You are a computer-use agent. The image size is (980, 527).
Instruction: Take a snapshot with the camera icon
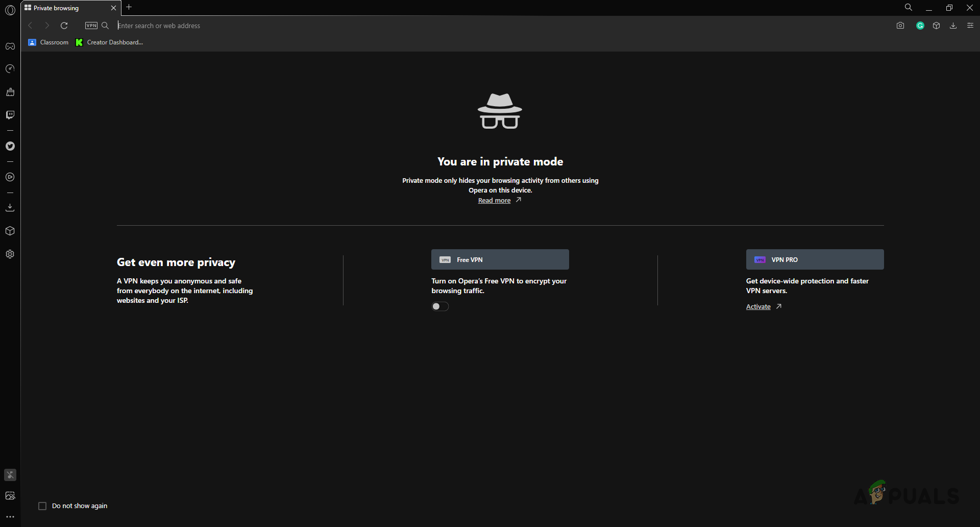click(900, 26)
